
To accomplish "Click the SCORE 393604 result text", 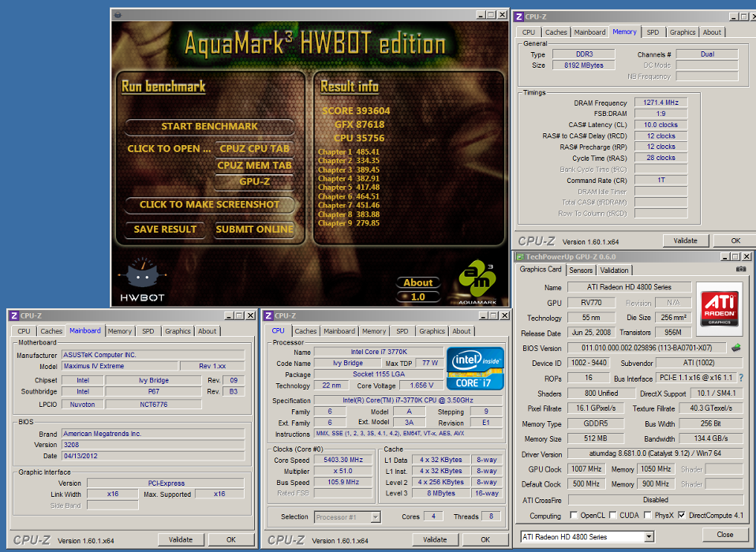I will pyautogui.click(x=356, y=110).
